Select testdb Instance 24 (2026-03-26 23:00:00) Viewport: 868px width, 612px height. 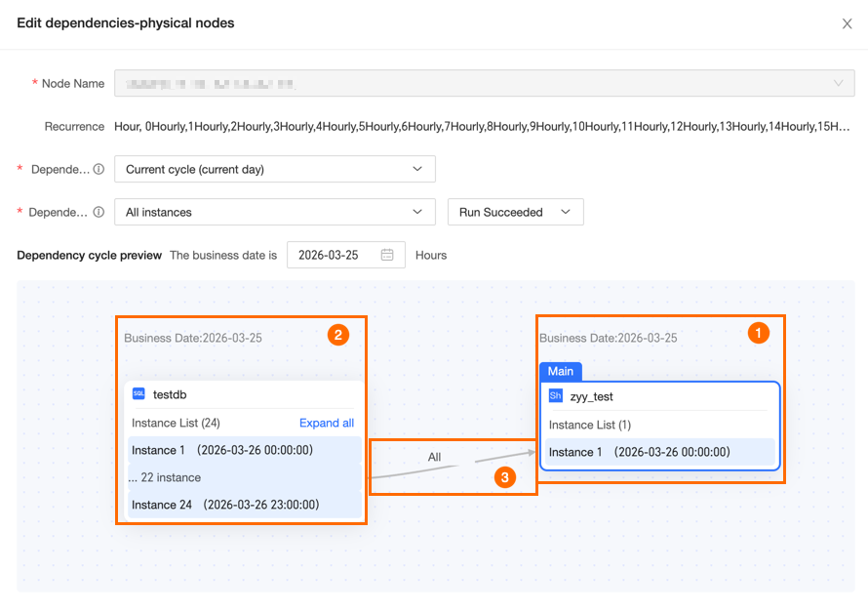click(244, 505)
